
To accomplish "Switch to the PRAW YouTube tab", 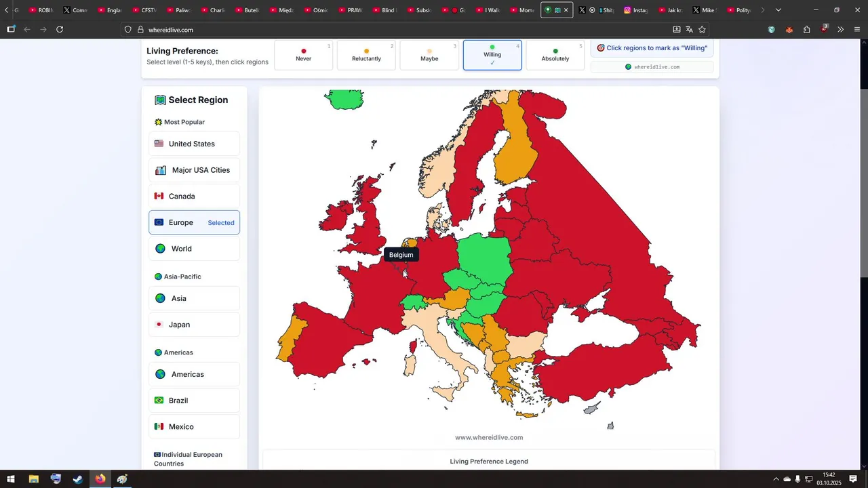I will pyautogui.click(x=351, y=10).
